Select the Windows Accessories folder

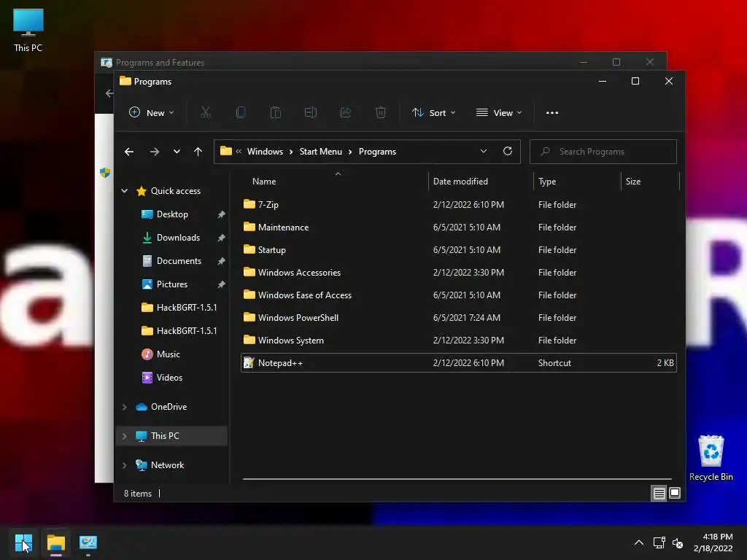(459, 273)
